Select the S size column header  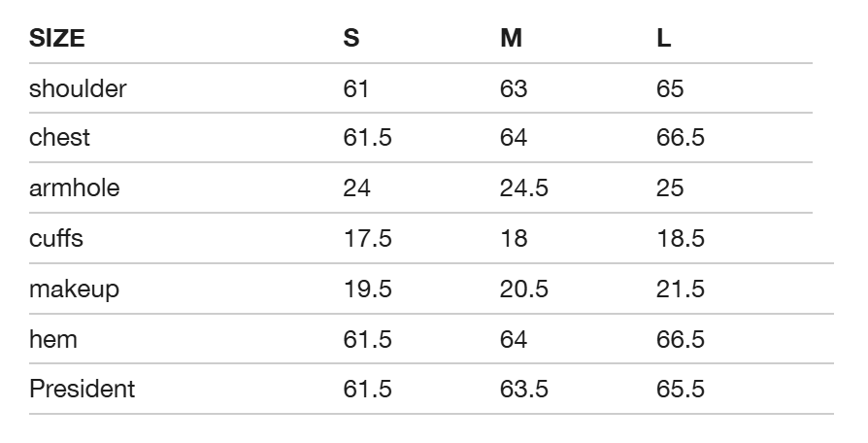tap(351, 38)
